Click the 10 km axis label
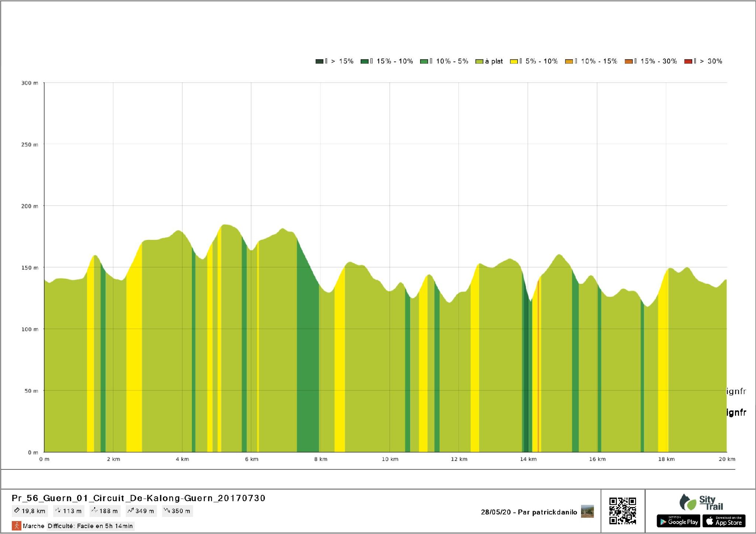The width and height of the screenshot is (756, 534). [390, 459]
